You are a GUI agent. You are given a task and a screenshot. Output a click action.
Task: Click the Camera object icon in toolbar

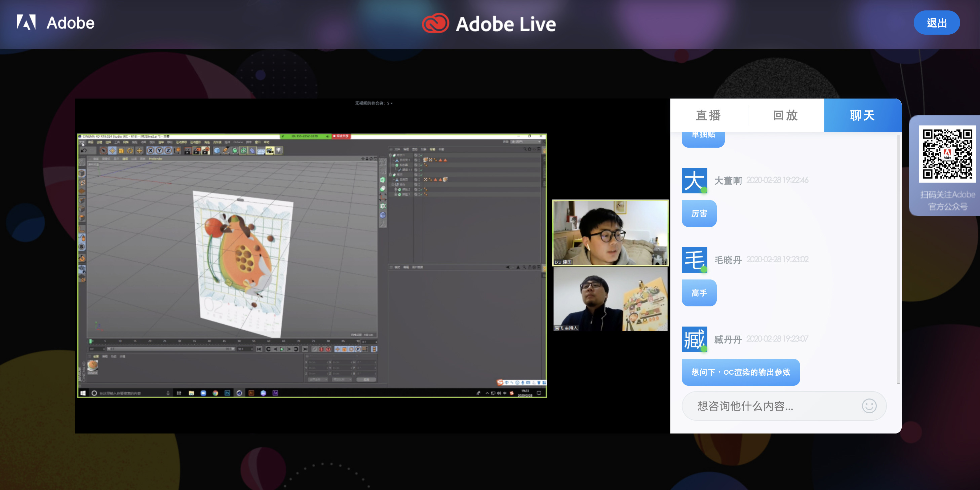270,151
